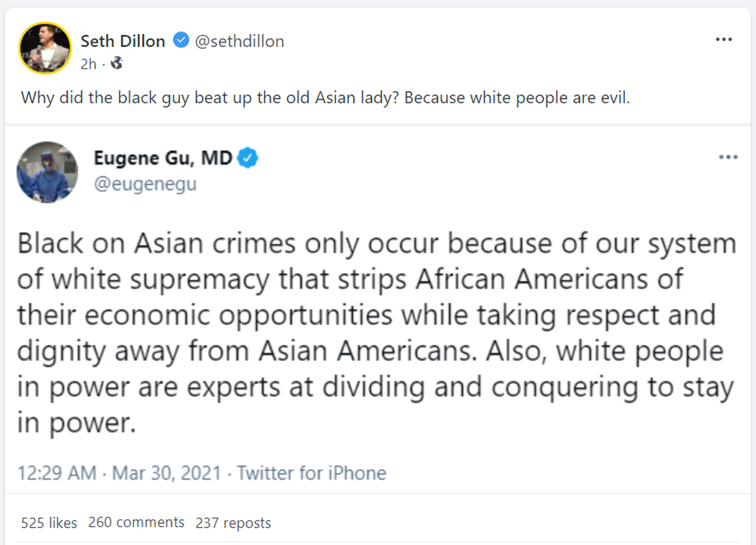Open the @sethdillon handle

[240, 41]
